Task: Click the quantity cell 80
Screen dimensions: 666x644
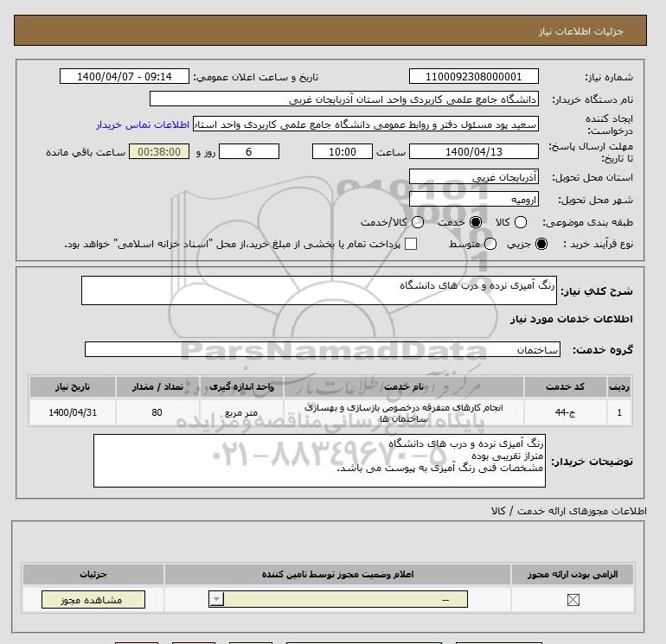Action: click(157, 412)
